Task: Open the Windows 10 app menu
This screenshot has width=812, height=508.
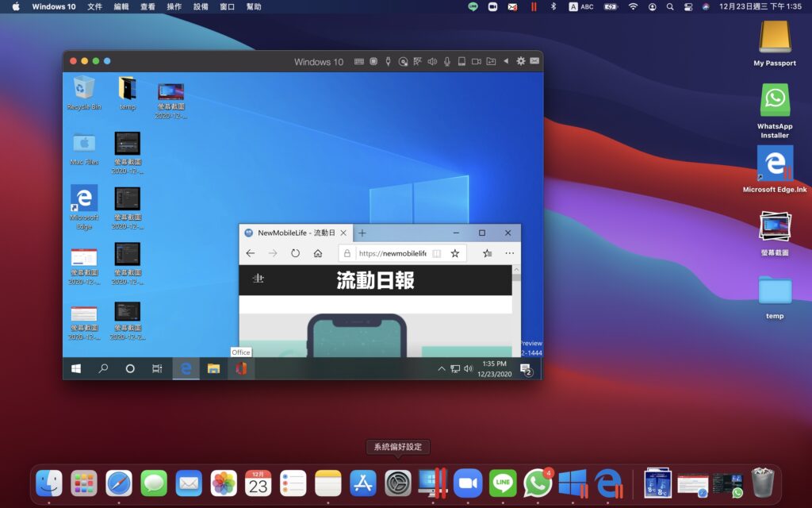Action: tap(54, 6)
